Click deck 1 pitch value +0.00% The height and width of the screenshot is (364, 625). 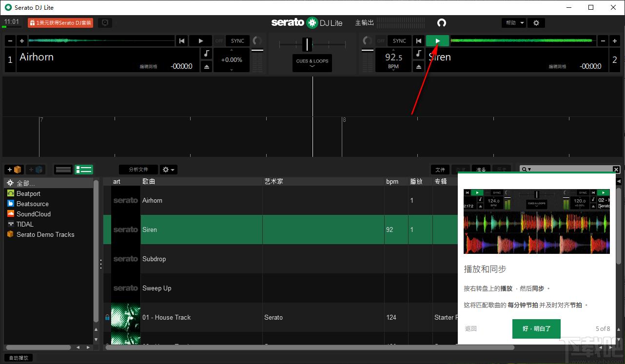(x=232, y=60)
